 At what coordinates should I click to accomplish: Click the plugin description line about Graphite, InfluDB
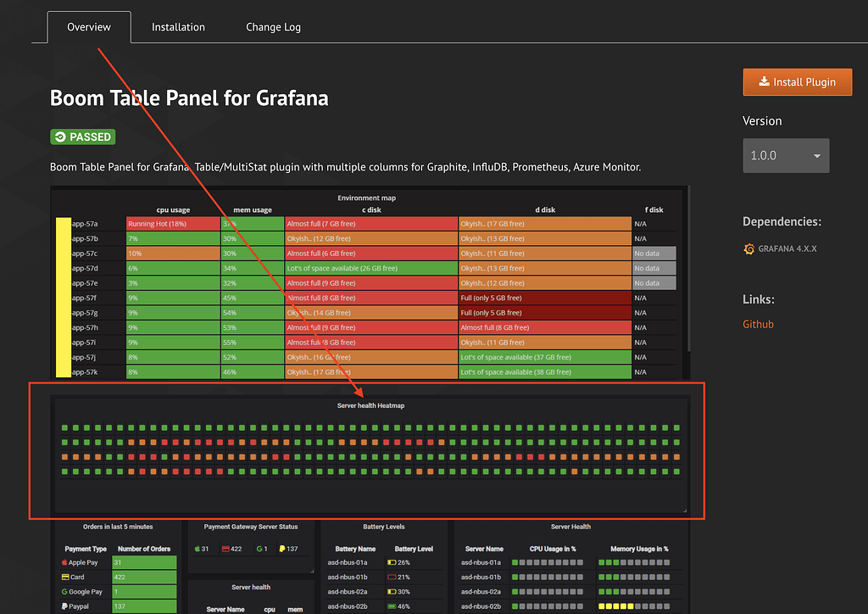tap(346, 167)
